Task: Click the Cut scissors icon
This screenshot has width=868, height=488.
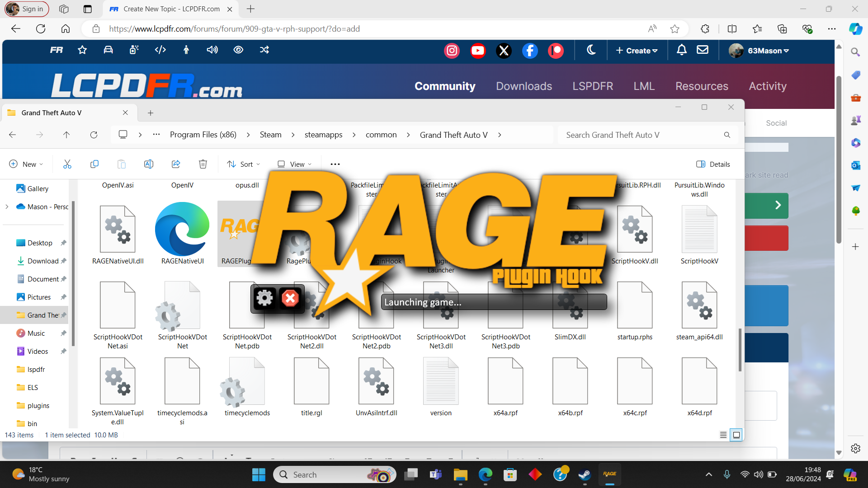Action: tap(67, 164)
